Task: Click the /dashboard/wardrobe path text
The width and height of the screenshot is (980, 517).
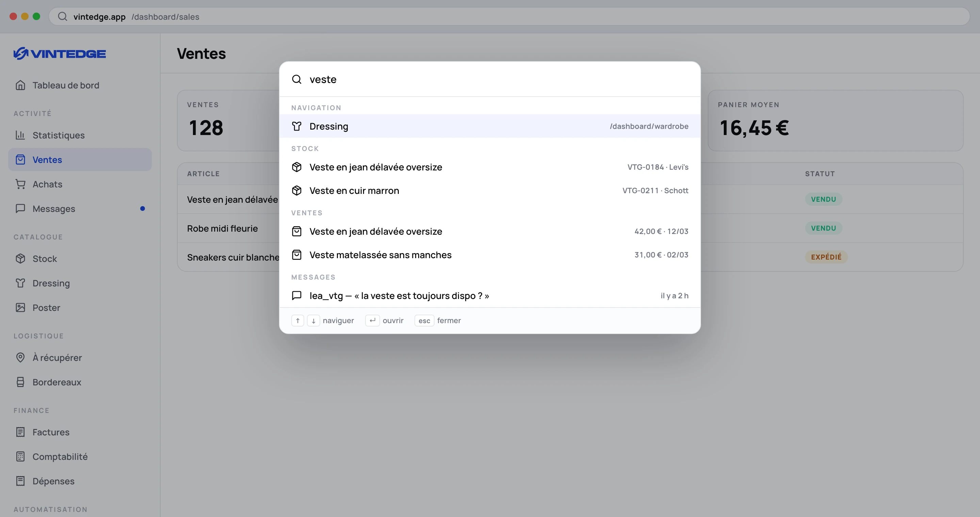Action: [649, 126]
